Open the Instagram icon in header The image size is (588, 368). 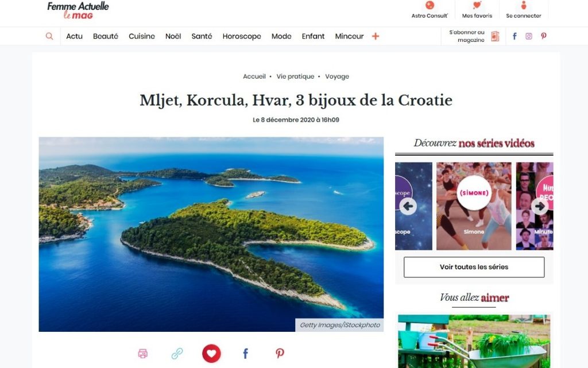tap(529, 36)
